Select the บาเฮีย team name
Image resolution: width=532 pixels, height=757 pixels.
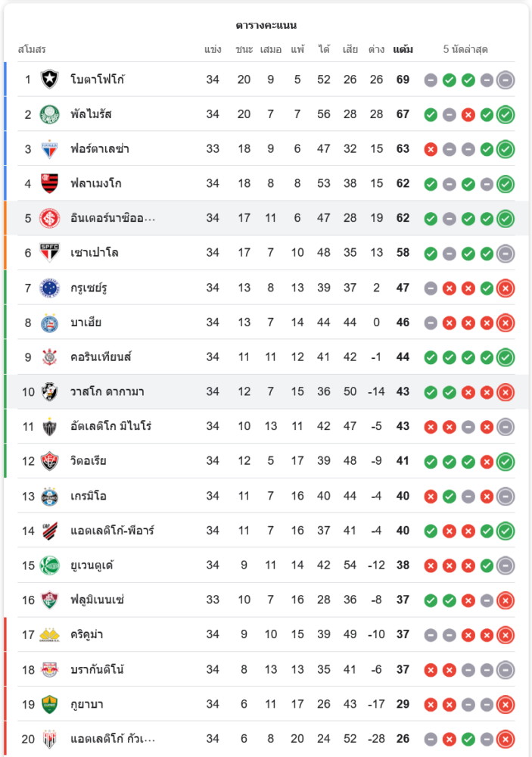click(x=86, y=322)
